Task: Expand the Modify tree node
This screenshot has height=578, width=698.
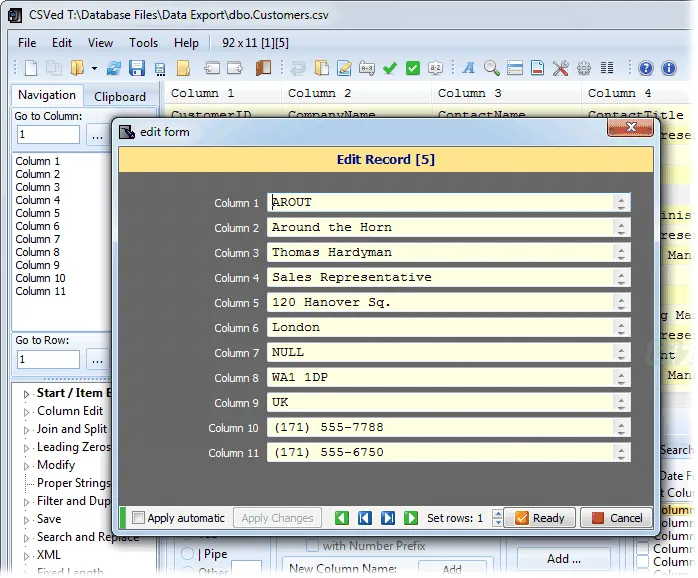Action: coord(26,466)
